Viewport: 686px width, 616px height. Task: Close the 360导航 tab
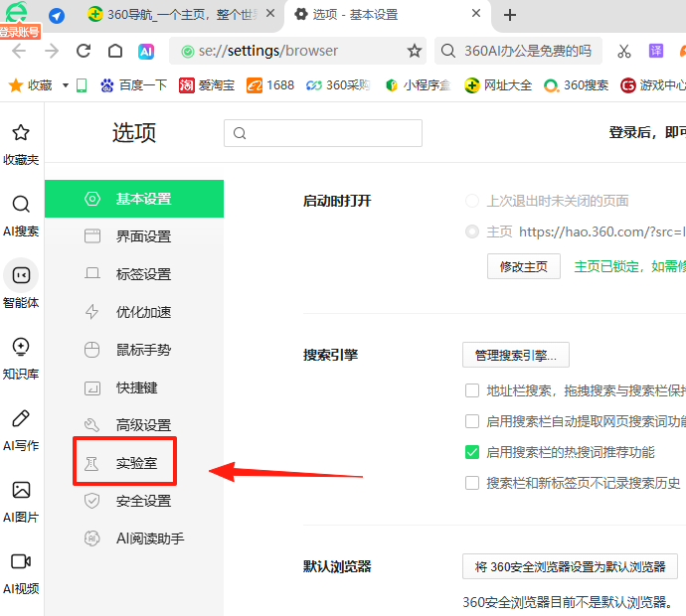pos(270,14)
